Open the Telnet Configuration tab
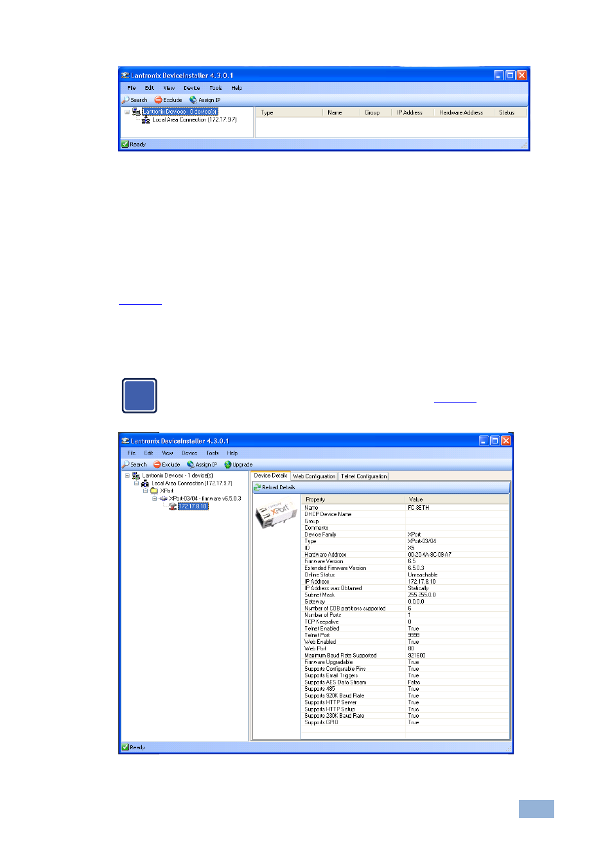Viewport: 612px width, 868px height. tap(363, 476)
